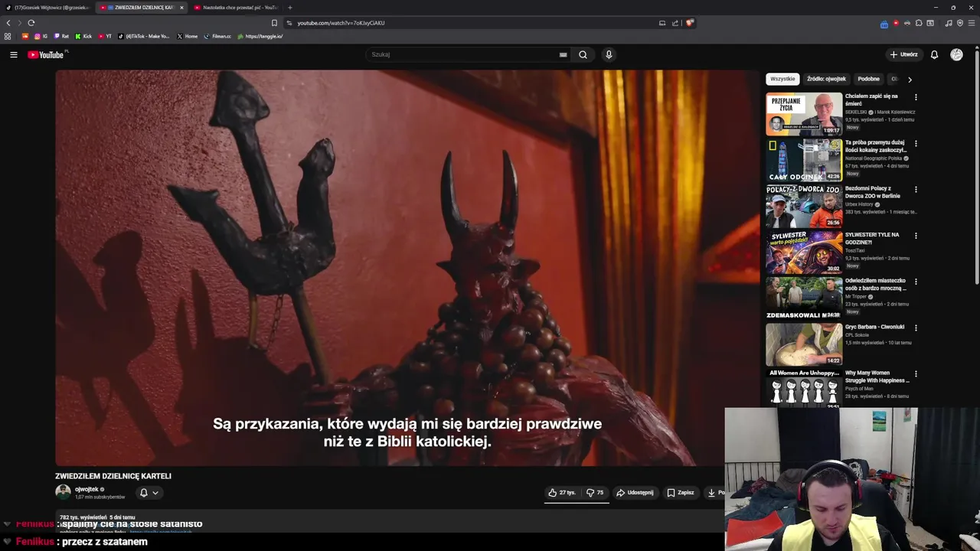Image resolution: width=980 pixels, height=551 pixels.
Task: Open YouTube notifications bell
Action: coord(934,54)
